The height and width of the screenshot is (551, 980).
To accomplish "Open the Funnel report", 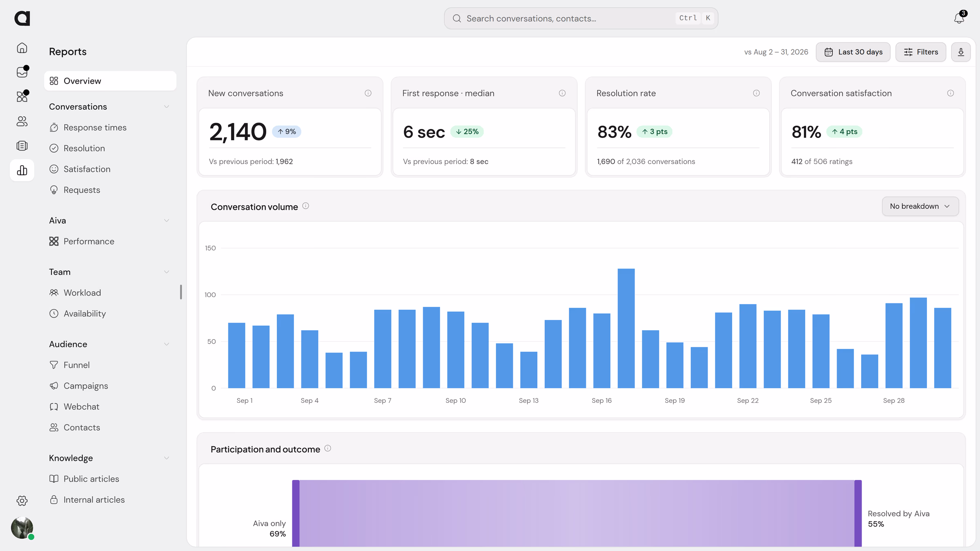I will 110,365.
